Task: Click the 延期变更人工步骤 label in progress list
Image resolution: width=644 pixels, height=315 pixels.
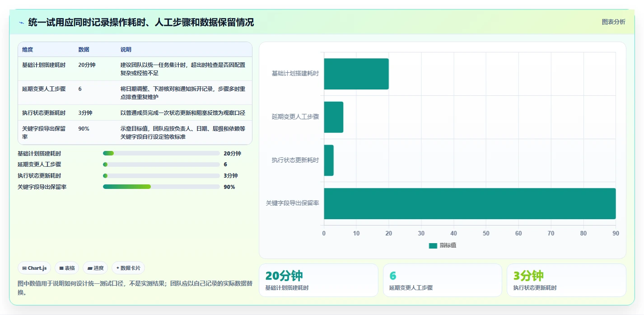Action: 39,165
